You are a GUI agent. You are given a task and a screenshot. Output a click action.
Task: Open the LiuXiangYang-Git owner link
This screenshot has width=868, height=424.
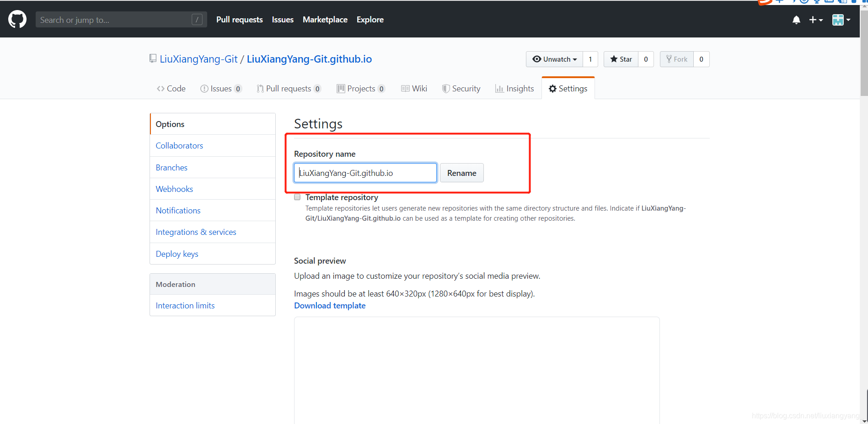(x=198, y=59)
